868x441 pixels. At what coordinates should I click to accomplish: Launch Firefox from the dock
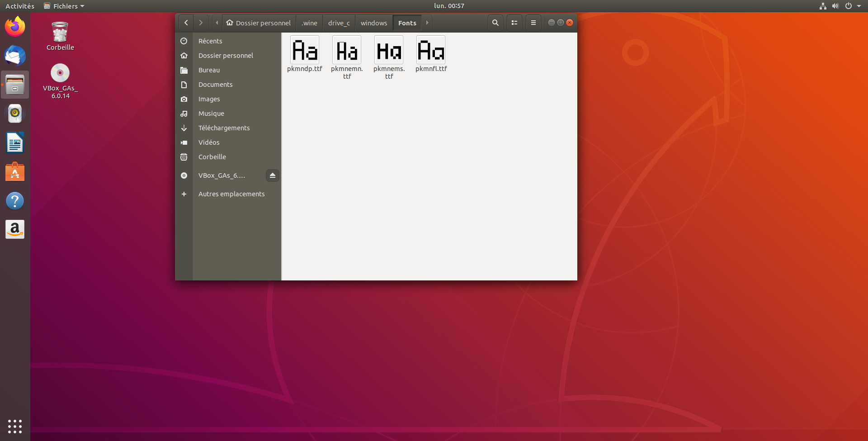pyautogui.click(x=15, y=27)
